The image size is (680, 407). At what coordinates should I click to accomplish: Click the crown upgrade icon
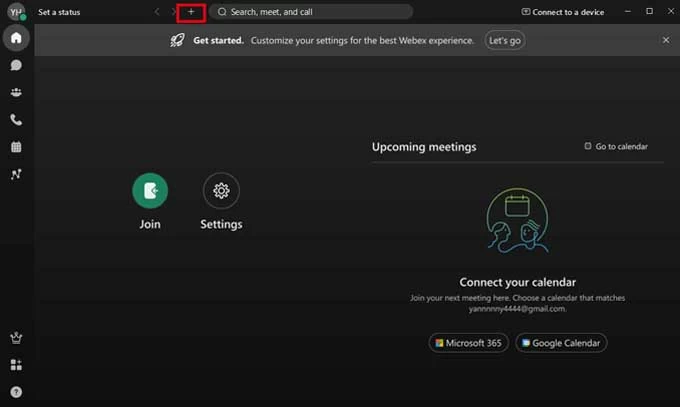click(x=16, y=338)
